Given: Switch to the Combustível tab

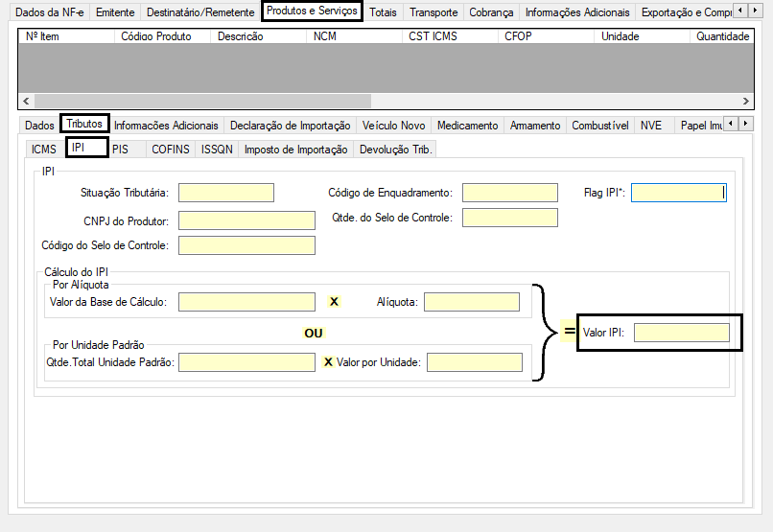Looking at the screenshot, I should (600, 126).
